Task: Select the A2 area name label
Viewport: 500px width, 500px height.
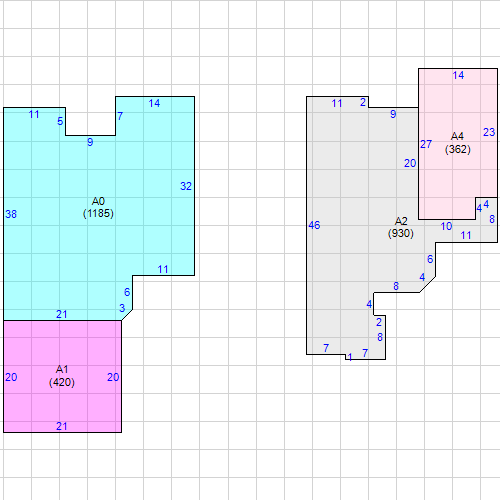Action: [401, 221]
